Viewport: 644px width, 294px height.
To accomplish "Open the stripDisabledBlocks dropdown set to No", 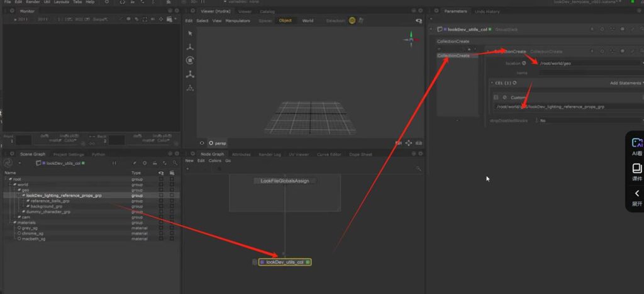I will [x=589, y=120].
